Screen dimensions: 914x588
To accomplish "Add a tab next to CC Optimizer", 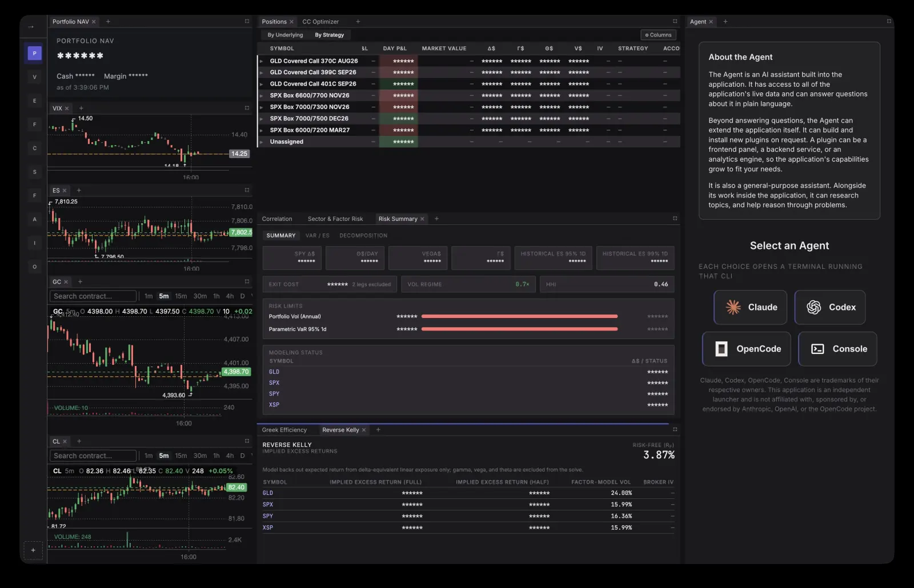I will click(358, 22).
